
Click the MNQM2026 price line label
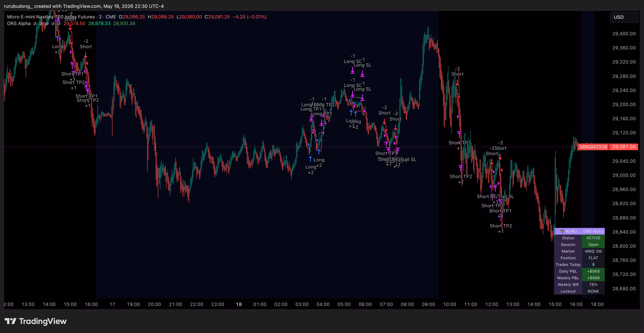click(x=593, y=147)
